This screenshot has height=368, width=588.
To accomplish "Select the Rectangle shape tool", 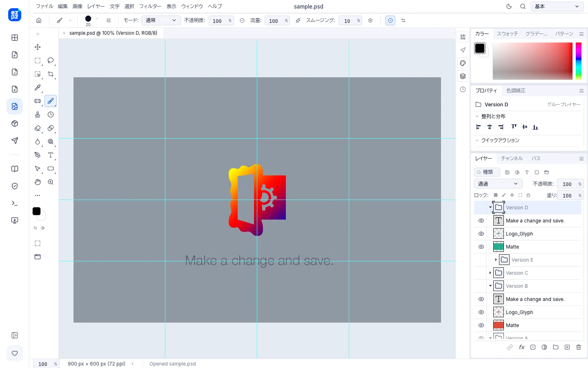I will click(x=51, y=168).
